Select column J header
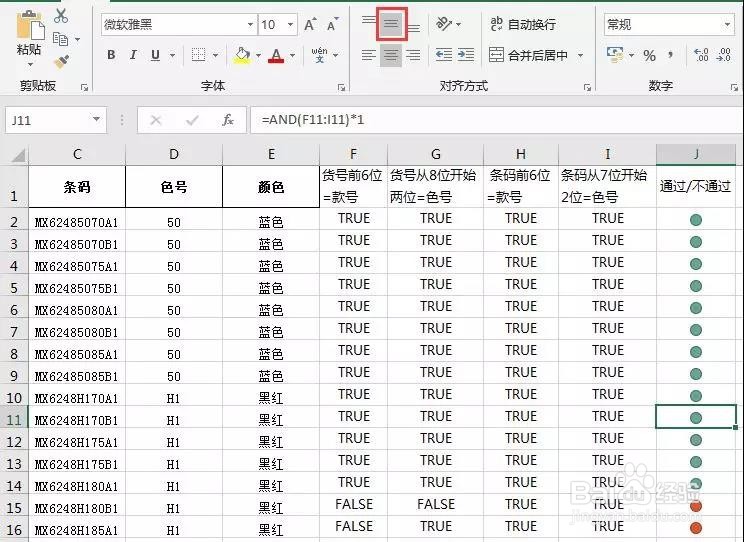The image size is (744, 542). click(696, 154)
